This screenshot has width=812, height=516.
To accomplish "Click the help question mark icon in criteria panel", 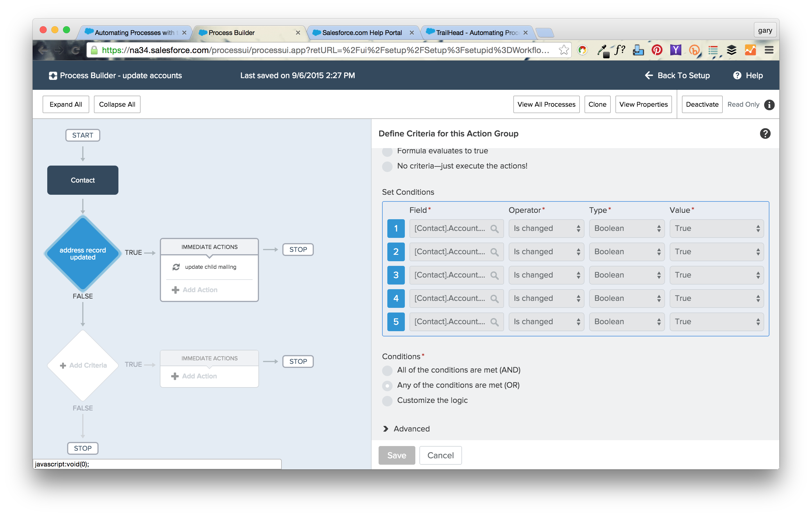I will click(765, 134).
